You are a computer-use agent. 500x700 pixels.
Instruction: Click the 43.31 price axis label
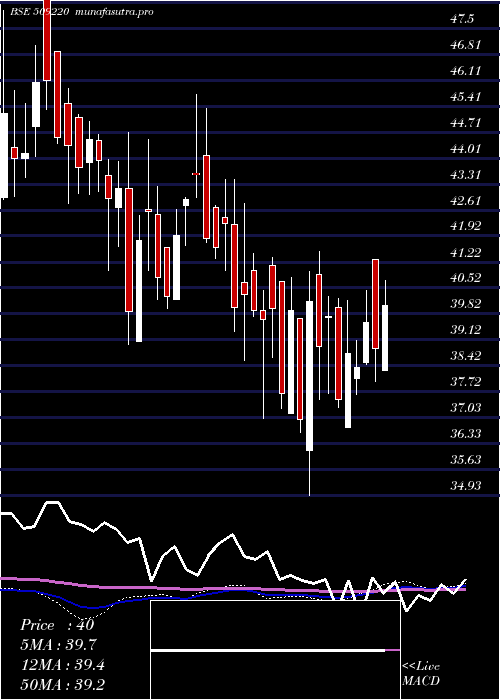pos(465,175)
